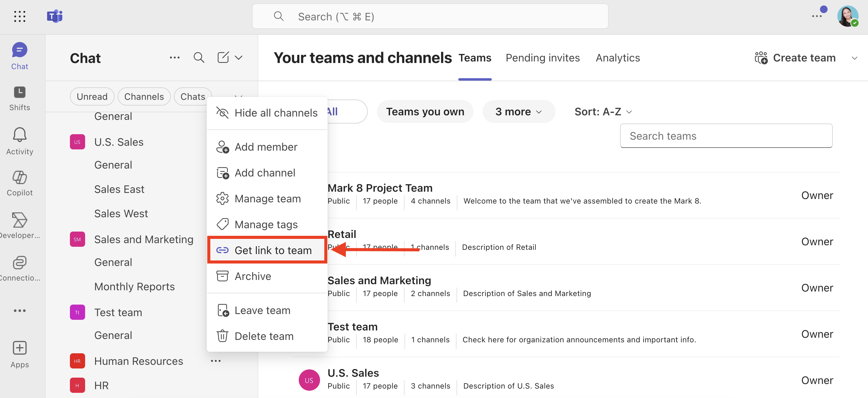Expand the 3 more filters dropdown
Image resolution: width=868 pixels, height=398 pixels.
(x=518, y=112)
